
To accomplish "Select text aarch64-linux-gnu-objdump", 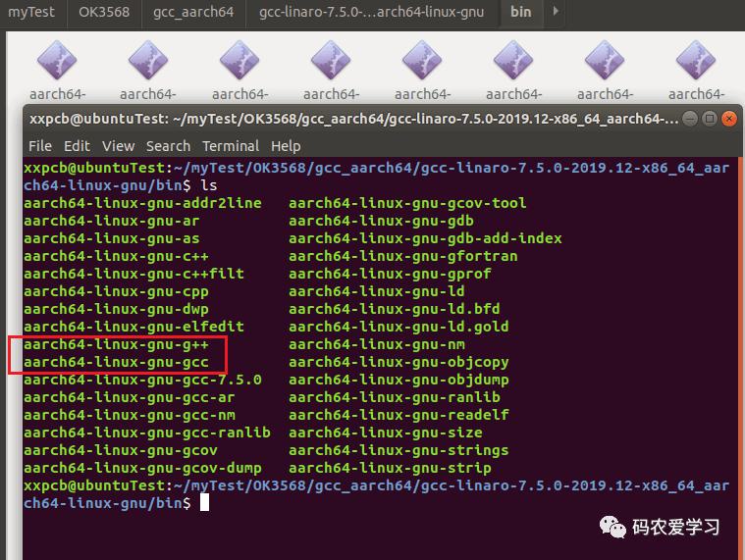I will pos(399,380).
